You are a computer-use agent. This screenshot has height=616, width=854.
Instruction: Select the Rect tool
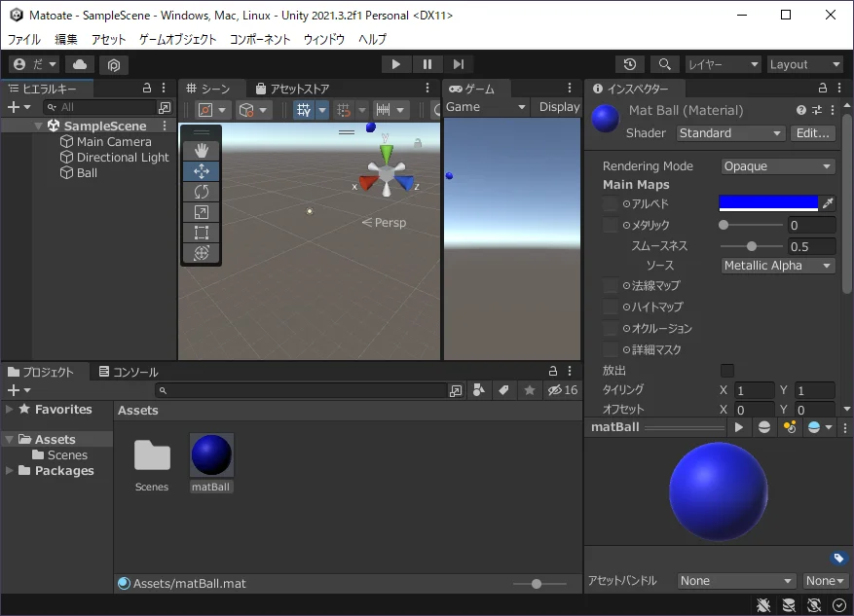[x=202, y=233]
